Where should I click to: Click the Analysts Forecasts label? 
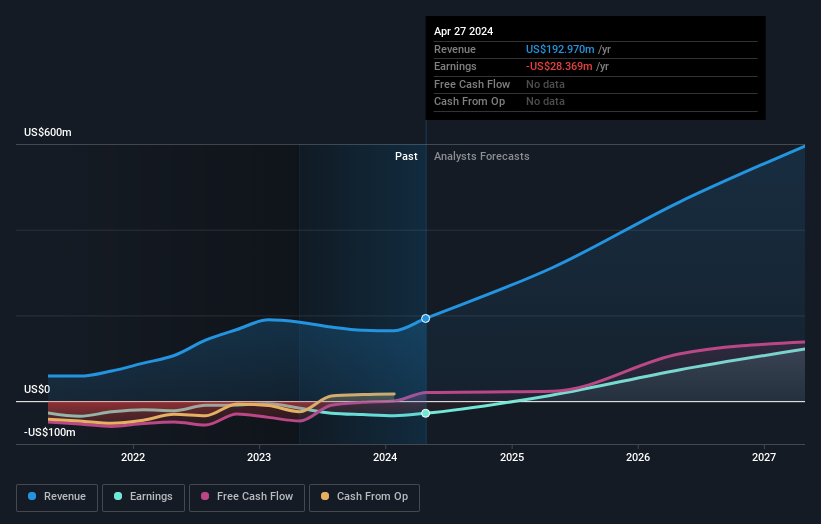click(x=482, y=156)
